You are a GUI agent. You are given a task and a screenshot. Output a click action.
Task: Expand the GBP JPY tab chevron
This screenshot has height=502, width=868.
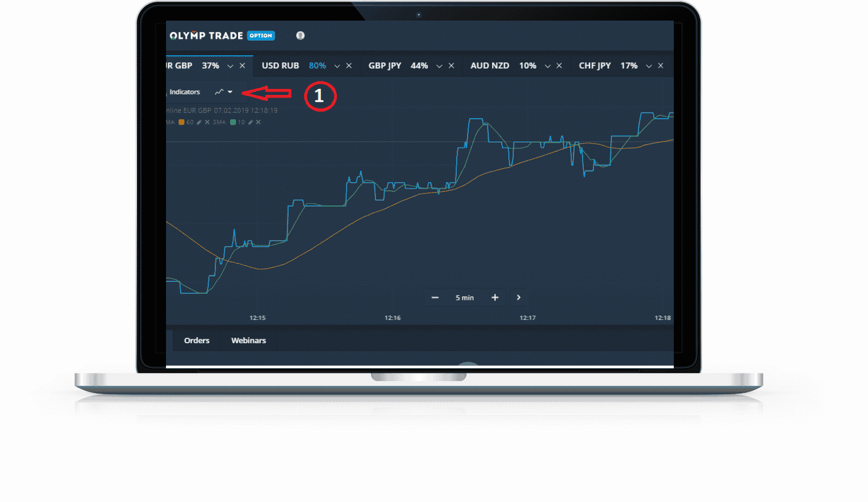439,66
